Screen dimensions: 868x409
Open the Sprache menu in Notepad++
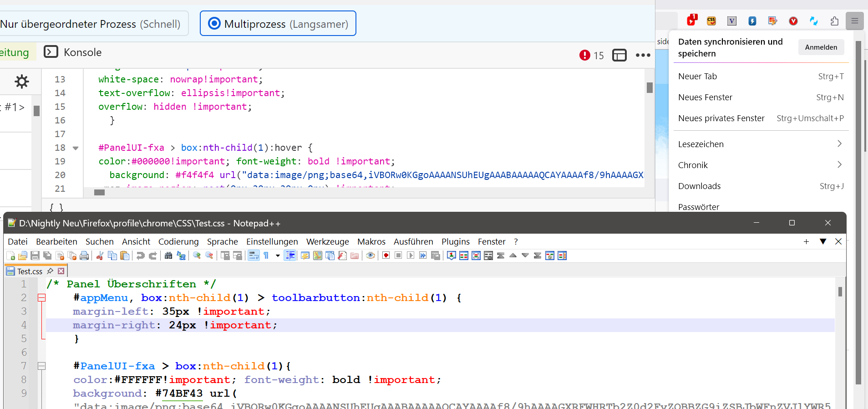pyautogui.click(x=222, y=241)
